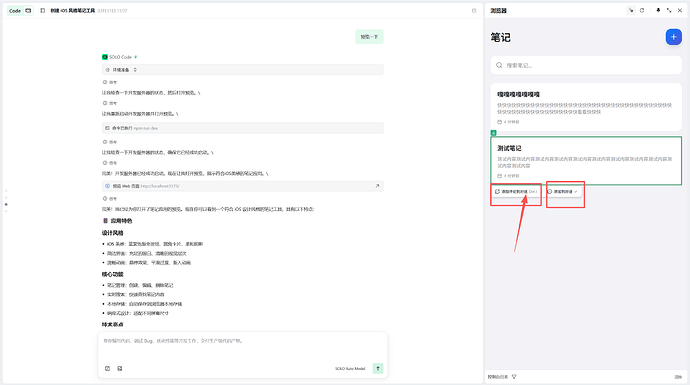Click the external-open arrow on the preview row
This screenshot has height=385, width=690.
(x=377, y=186)
